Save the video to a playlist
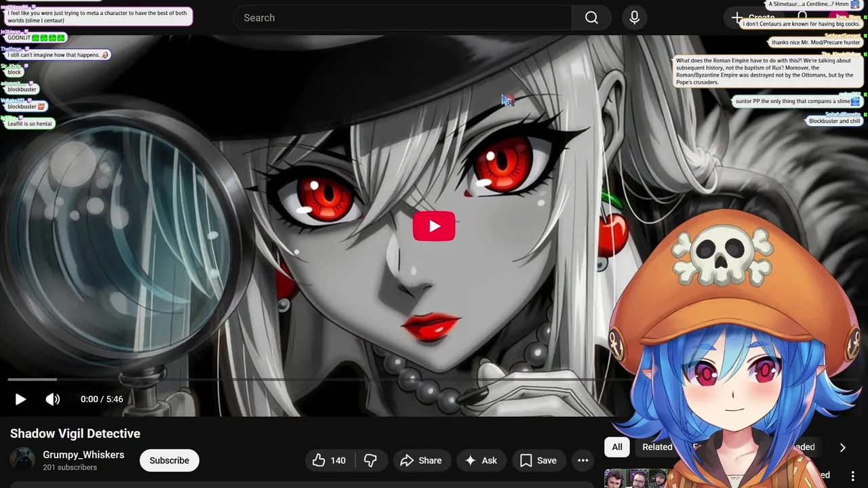The height and width of the screenshot is (488, 868). click(538, 461)
